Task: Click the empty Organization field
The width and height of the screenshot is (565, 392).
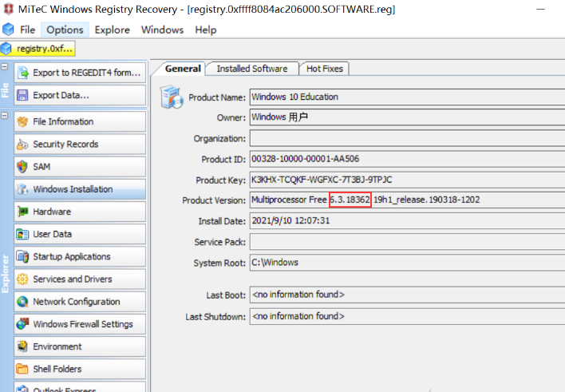Action: point(407,138)
